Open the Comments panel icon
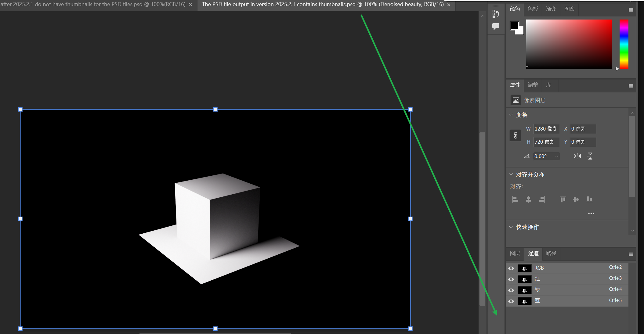 (496, 27)
